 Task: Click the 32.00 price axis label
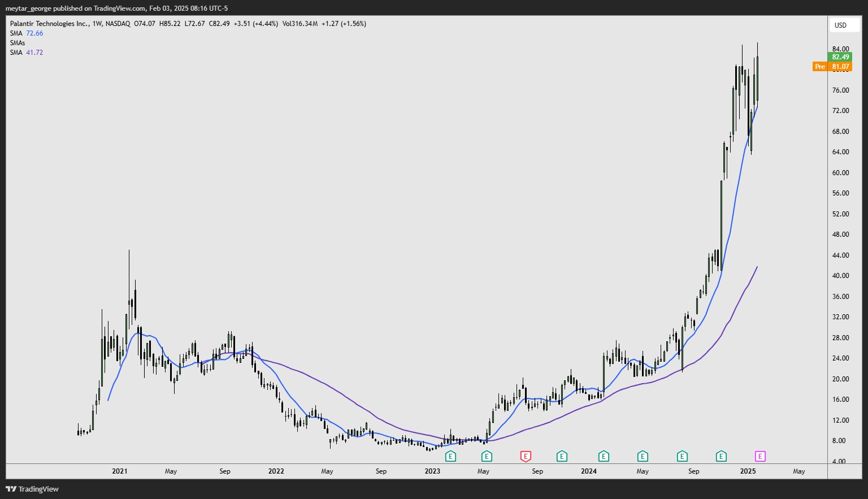tap(840, 317)
